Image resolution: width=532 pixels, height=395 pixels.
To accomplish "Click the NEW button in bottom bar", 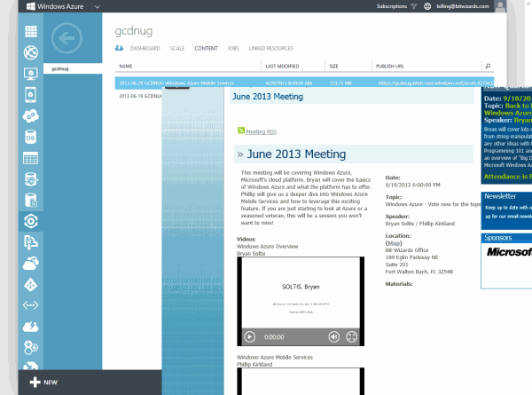I will pyautogui.click(x=43, y=382).
